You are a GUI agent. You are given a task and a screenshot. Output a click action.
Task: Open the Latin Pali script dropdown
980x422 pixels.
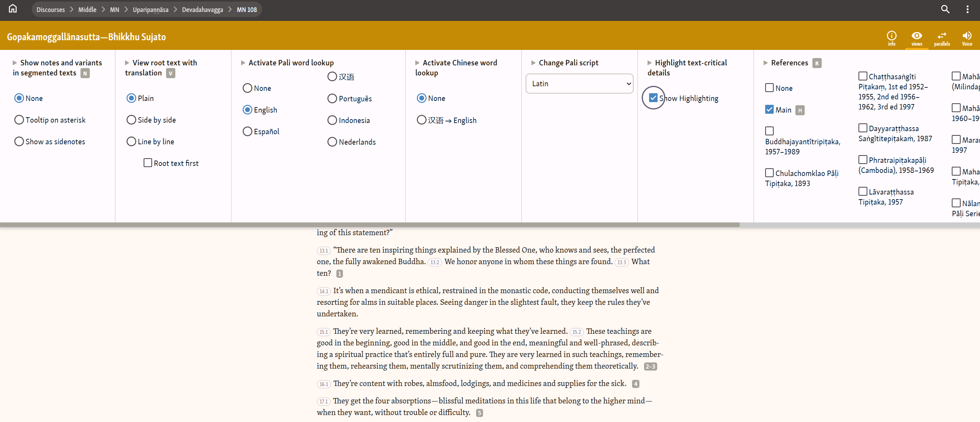579,84
